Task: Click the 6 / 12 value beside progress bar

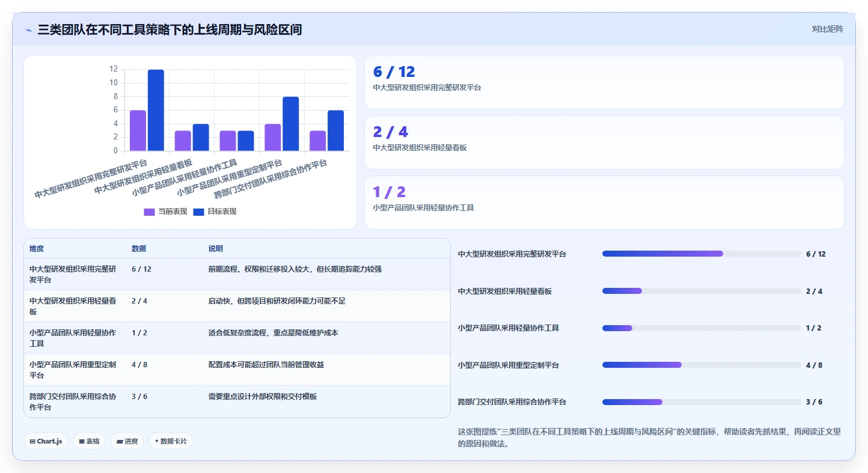Action: pos(816,254)
